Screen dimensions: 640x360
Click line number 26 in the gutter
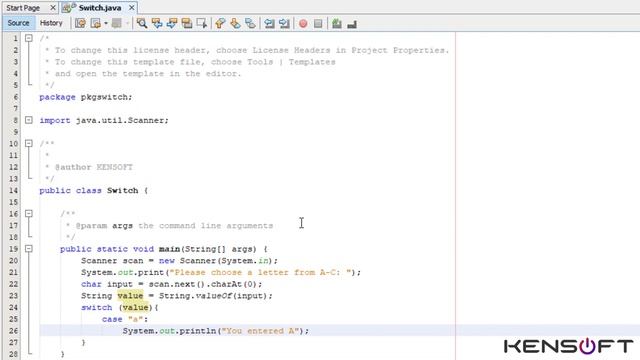[x=13, y=331]
